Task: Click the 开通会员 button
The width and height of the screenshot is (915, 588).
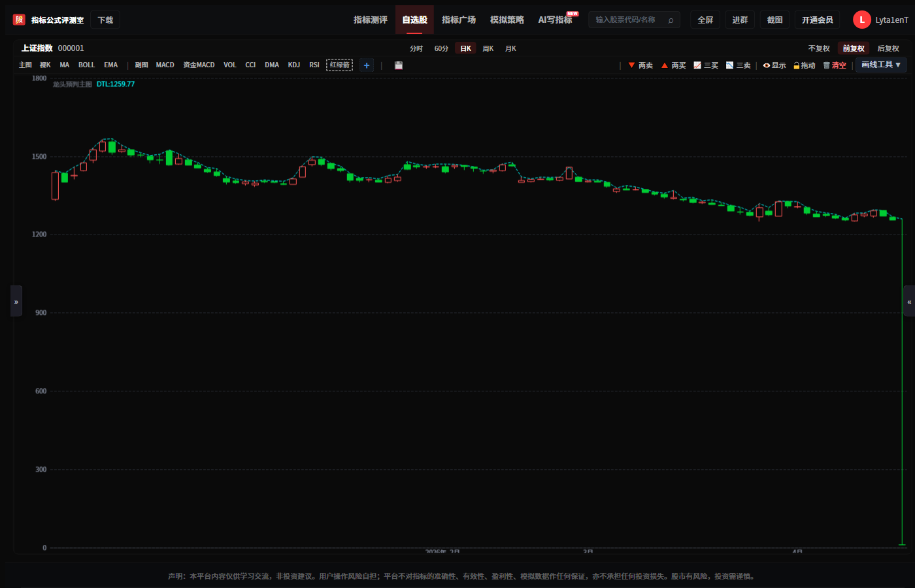Action: [817, 20]
